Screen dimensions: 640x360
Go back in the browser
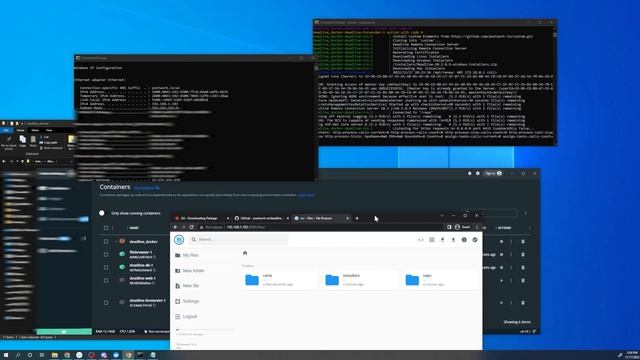click(x=176, y=227)
